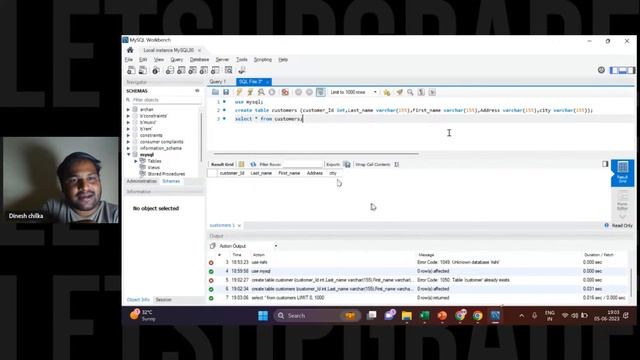The width and height of the screenshot is (640, 360).
Task: Open the Query menu
Action: tap(177, 60)
